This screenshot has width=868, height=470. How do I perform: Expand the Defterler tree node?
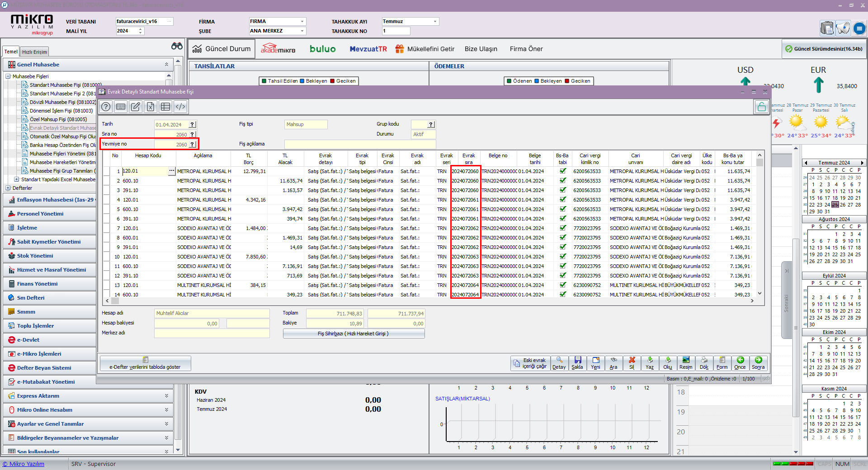click(8, 188)
